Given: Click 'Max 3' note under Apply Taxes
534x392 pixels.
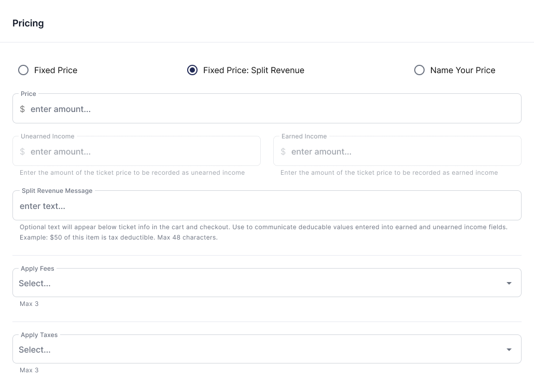Looking at the screenshot, I should [29, 370].
